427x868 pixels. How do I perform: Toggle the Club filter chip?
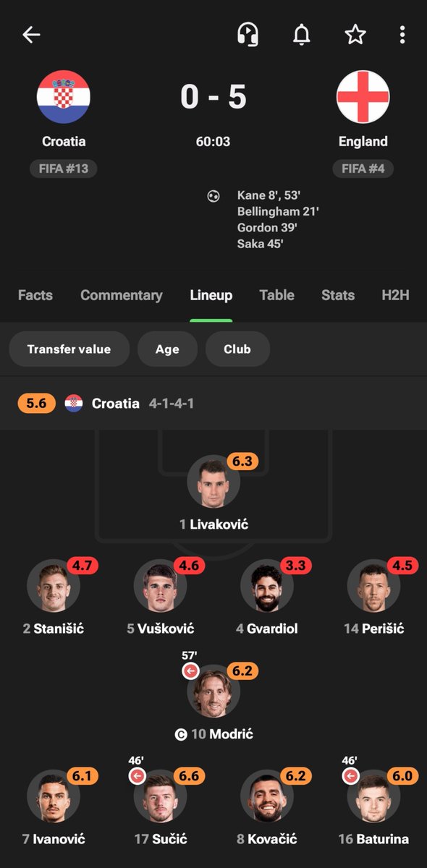tap(237, 349)
